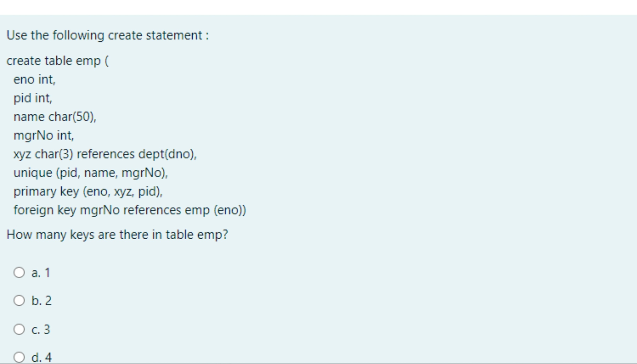Click the answer label "b. 2"
The image size is (637, 364).
coord(41,301)
